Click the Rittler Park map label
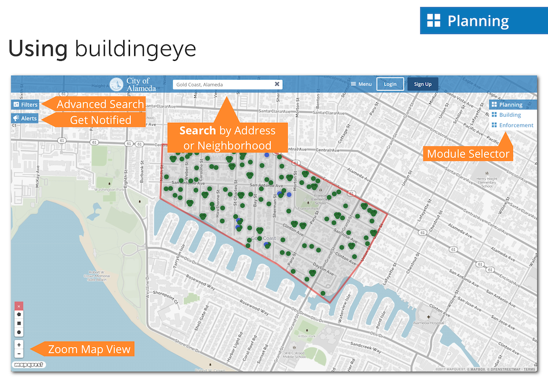 tap(307, 336)
